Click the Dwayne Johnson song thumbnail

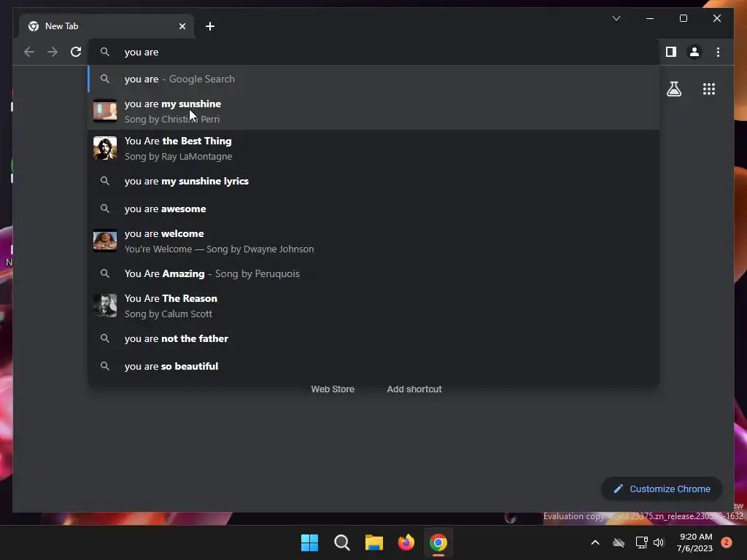105,241
